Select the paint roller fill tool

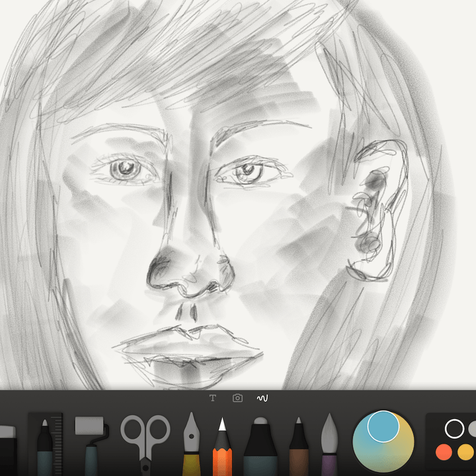tap(91, 446)
